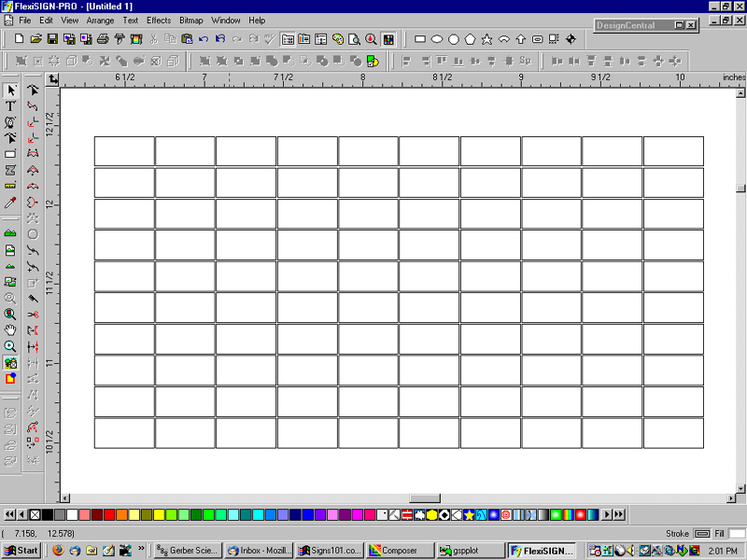
Task: Select the Scissors path tool
Action: pyautogui.click(x=33, y=315)
